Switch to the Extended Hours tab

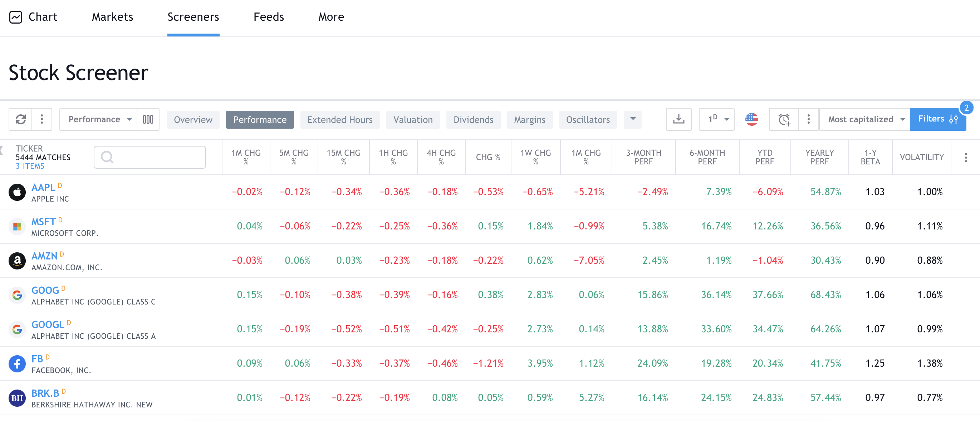pyautogui.click(x=340, y=120)
